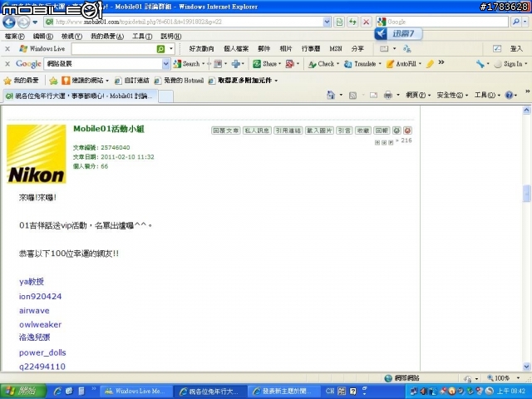
Task: Click the RSS feeds icon in command bar
Action: [x=352, y=96]
